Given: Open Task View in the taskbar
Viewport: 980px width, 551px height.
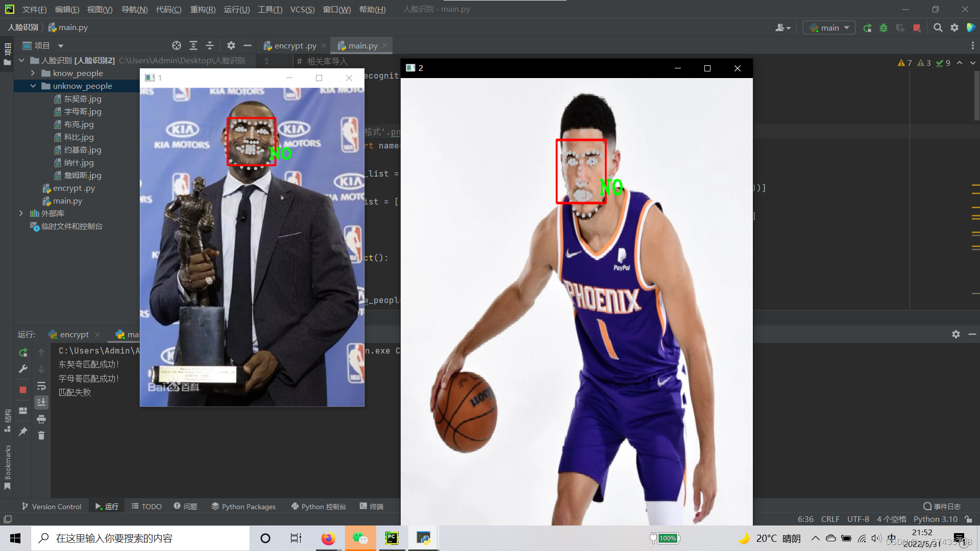Looking at the screenshot, I should [296, 538].
